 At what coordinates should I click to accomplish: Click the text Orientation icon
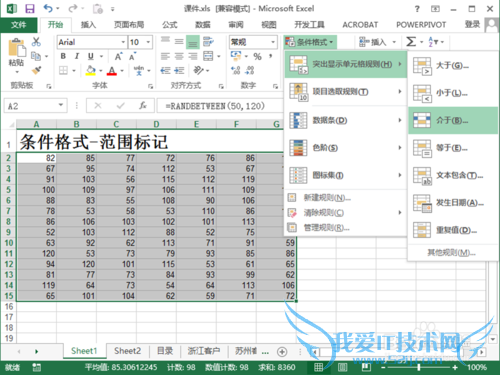click(199, 70)
